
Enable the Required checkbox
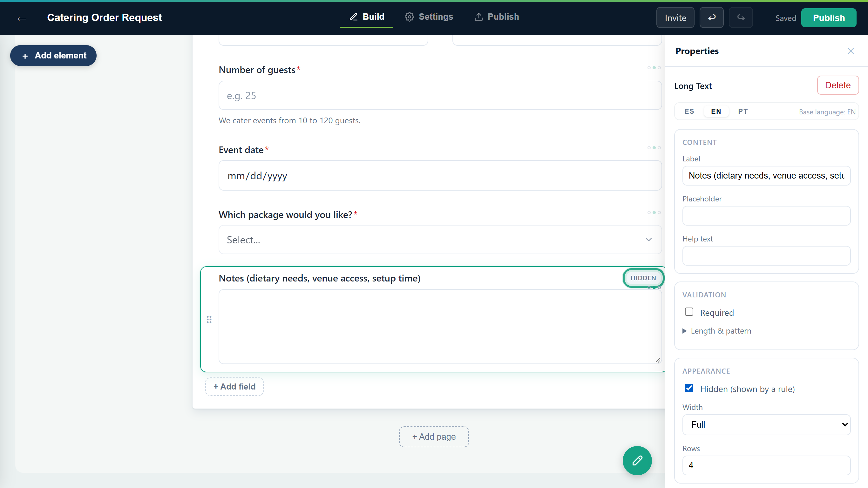[x=689, y=312]
